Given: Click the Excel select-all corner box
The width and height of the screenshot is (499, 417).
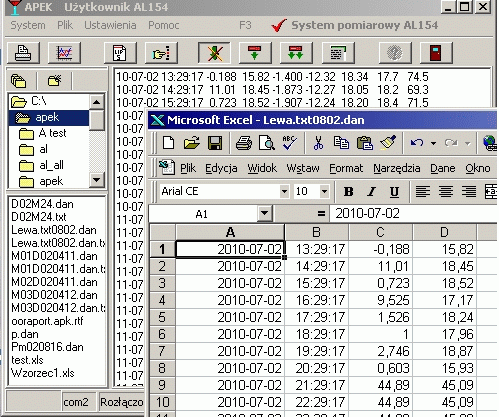Looking at the screenshot, I should 162,232.
